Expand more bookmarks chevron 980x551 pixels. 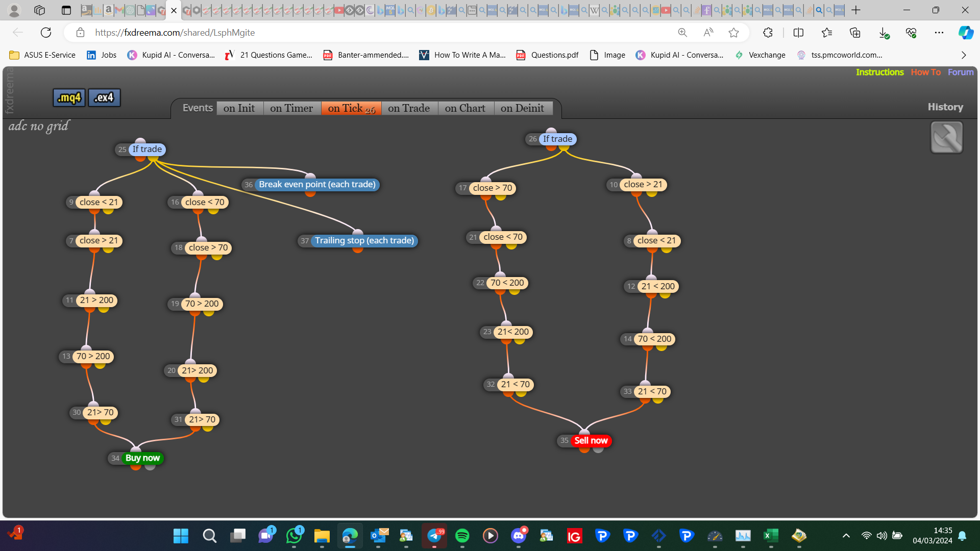tap(964, 55)
